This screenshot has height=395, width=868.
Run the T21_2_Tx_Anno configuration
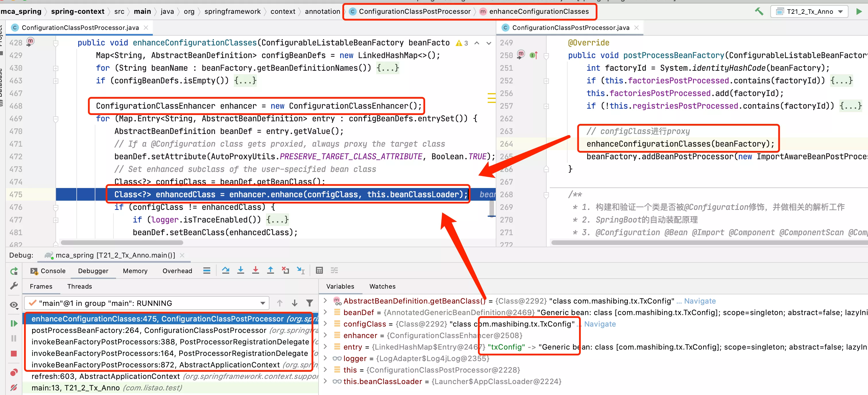pos(859,11)
